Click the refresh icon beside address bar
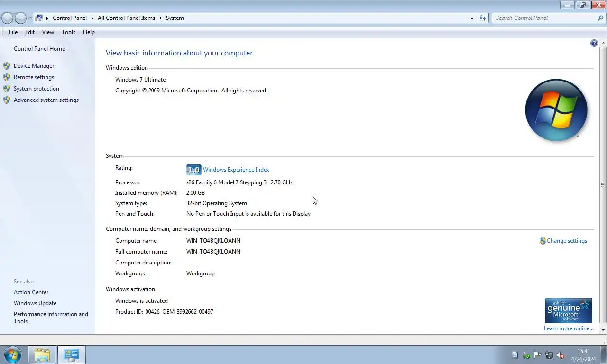607x364 pixels. coord(483,18)
